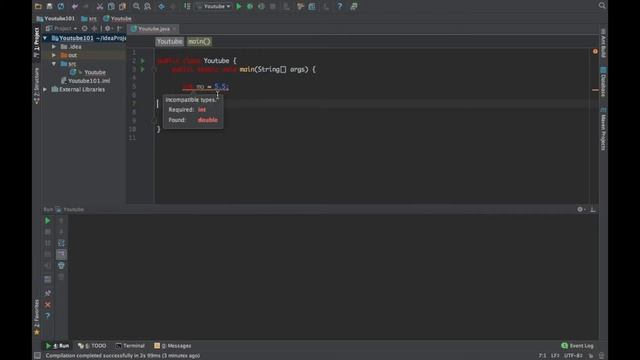Image resolution: width=640 pixels, height=360 pixels.
Task: Click the Youtube class breadcrumb in editor
Action: click(x=169, y=42)
